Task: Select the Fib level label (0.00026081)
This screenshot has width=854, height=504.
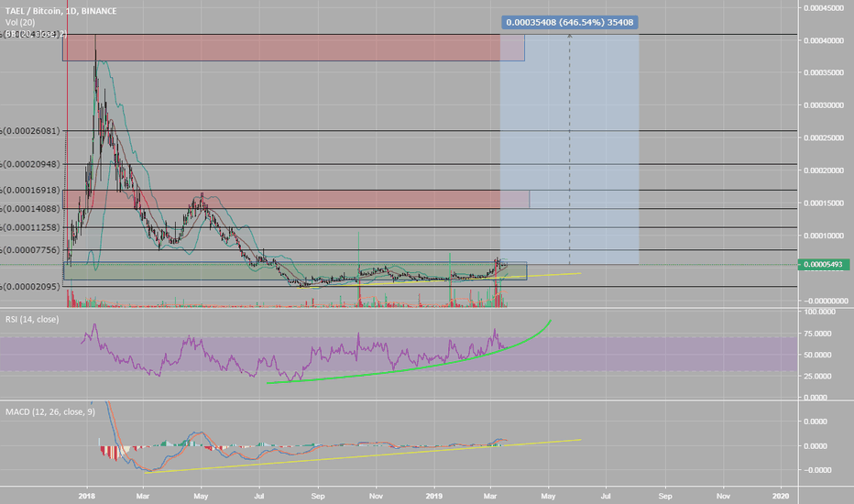Action: point(31,131)
